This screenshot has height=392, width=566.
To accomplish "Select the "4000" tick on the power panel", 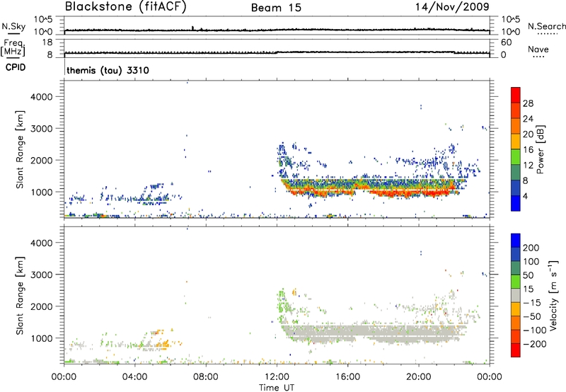I will pos(41,97).
